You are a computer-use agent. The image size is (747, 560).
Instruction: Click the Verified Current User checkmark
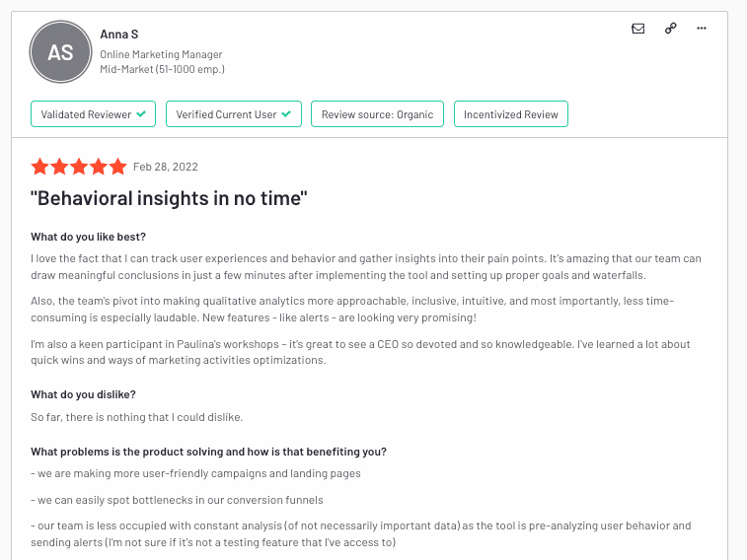(286, 114)
